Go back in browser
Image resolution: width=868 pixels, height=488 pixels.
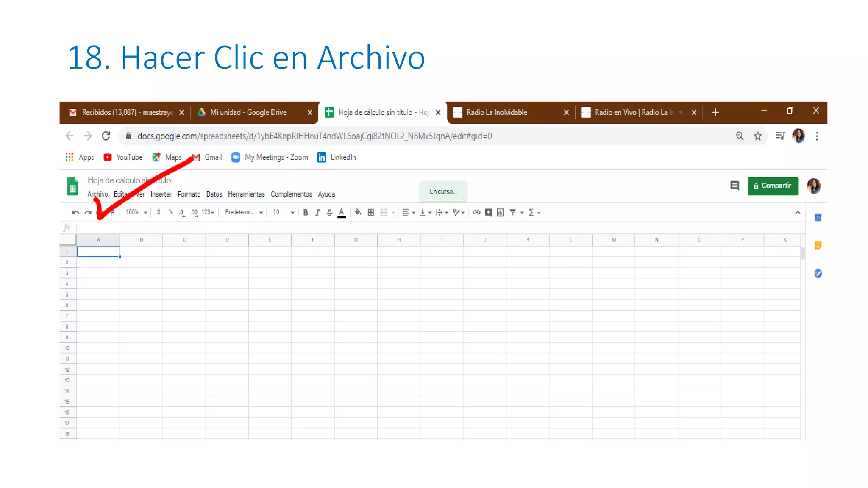point(70,136)
